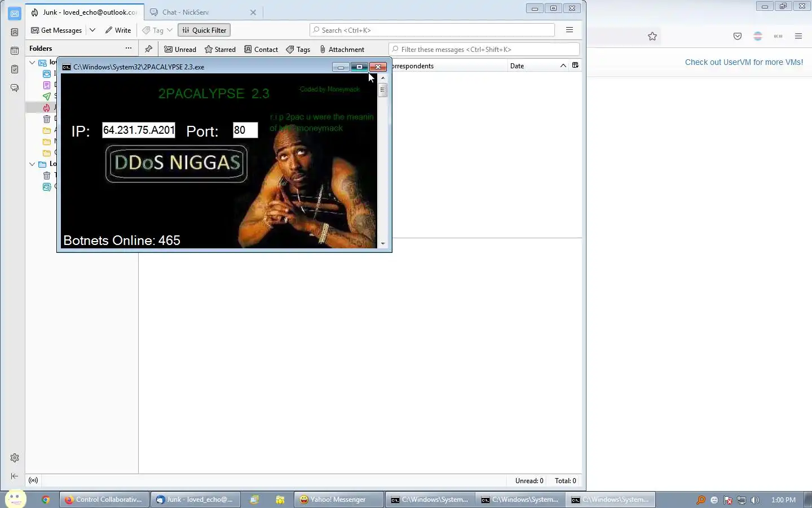The width and height of the screenshot is (812, 508).
Task: Toggle the keep filters pinned icon
Action: coord(148,50)
